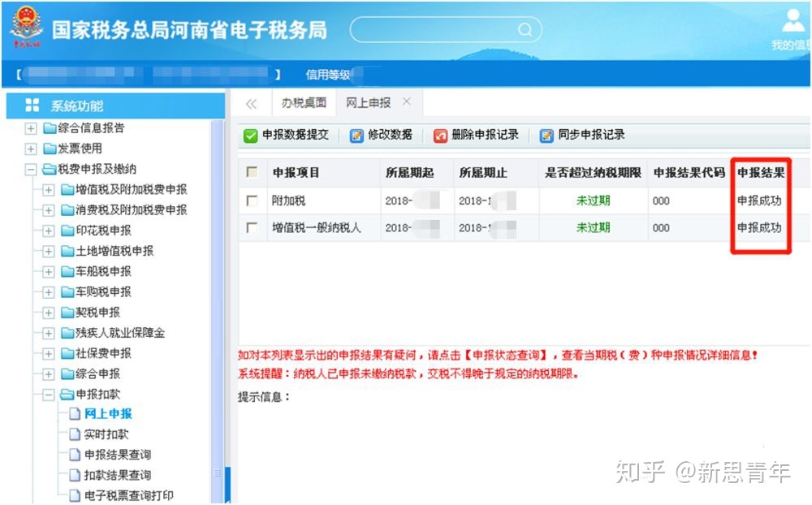
Task: Click the double-chevron collapse tabs icon
Action: point(251,103)
